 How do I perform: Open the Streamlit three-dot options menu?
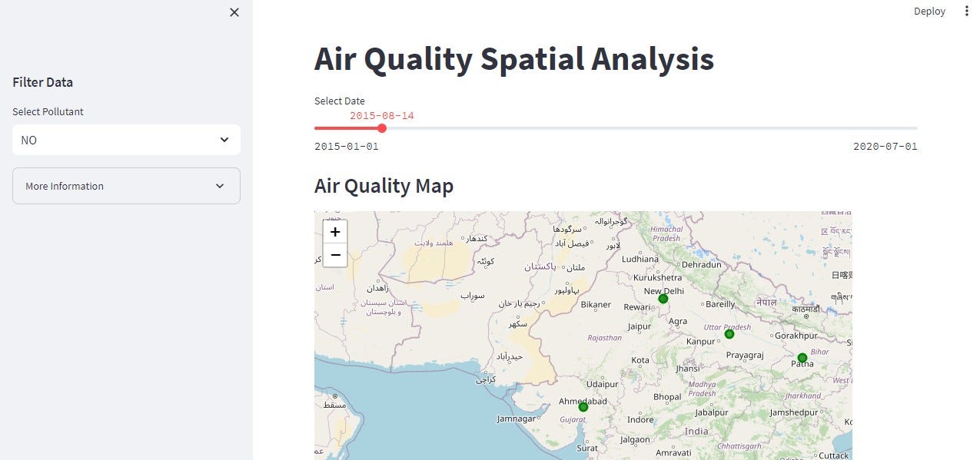pos(967,11)
